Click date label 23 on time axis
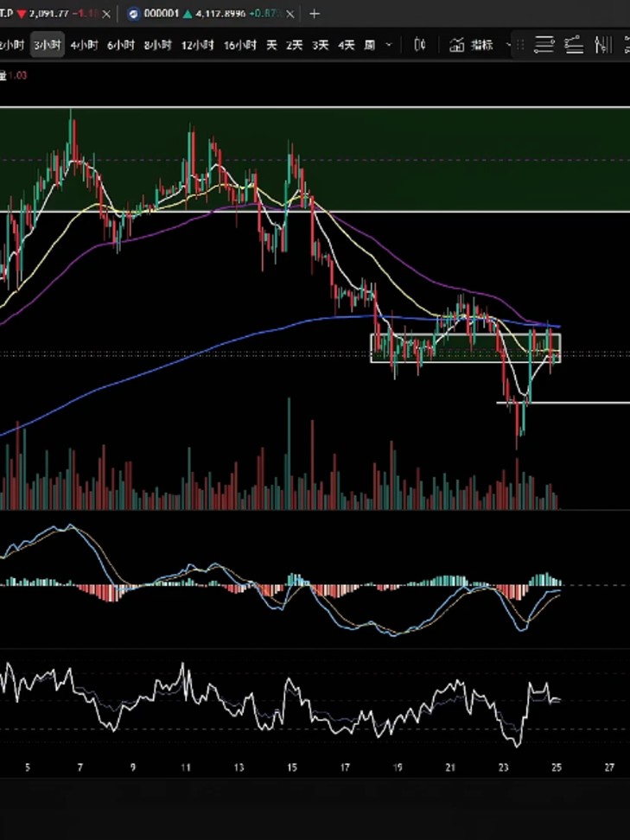The width and height of the screenshot is (630, 840). point(503,767)
